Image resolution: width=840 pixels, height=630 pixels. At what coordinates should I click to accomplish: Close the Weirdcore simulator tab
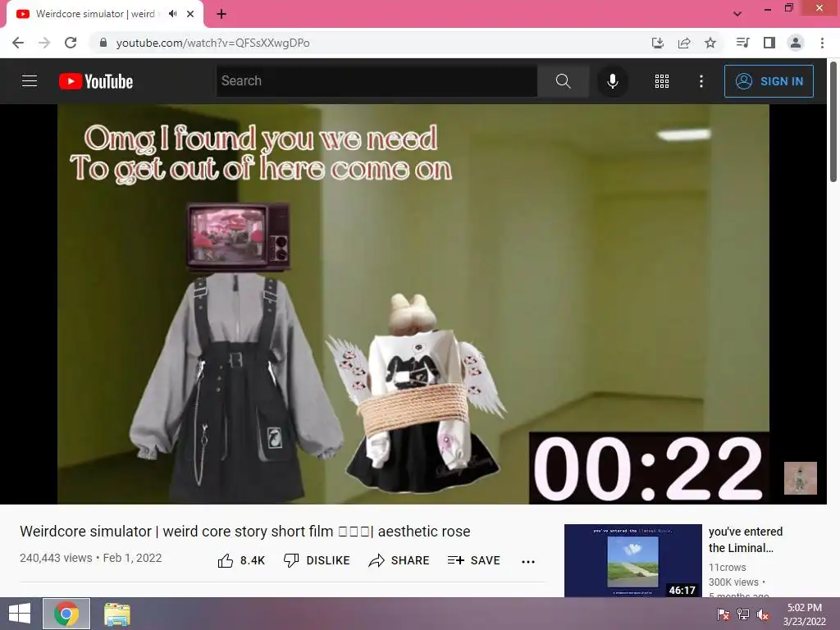click(x=190, y=14)
